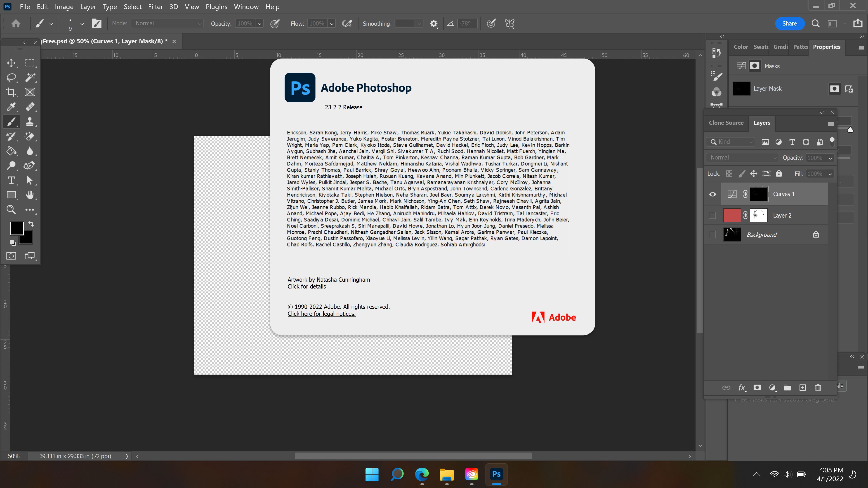Activate the Clone Stamp tool
The width and height of the screenshot is (868, 488).
point(30,122)
